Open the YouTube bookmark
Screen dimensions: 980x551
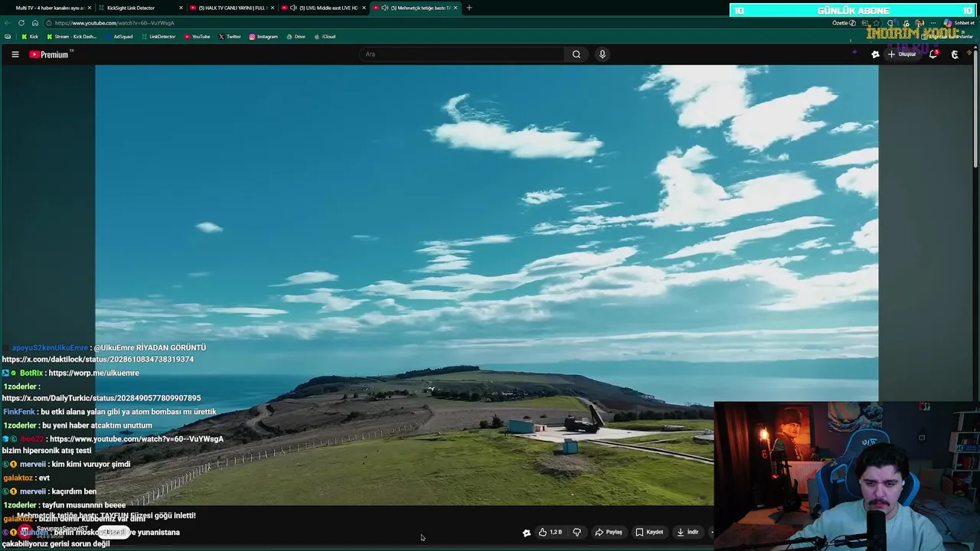(198, 37)
